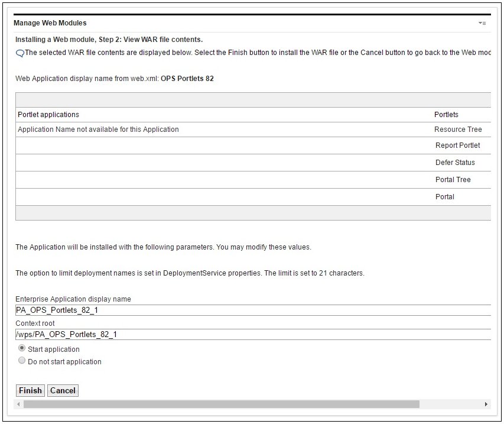Screen dimensions: 504x424
Task: Click the Portal Tree portlet entry
Action: click(453, 180)
